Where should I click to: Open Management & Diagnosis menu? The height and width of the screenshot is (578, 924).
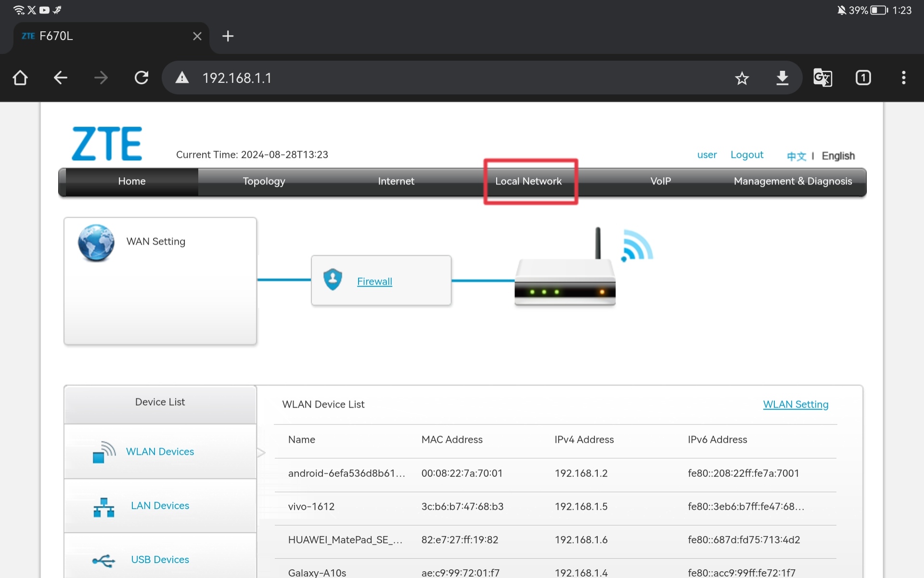click(x=793, y=182)
